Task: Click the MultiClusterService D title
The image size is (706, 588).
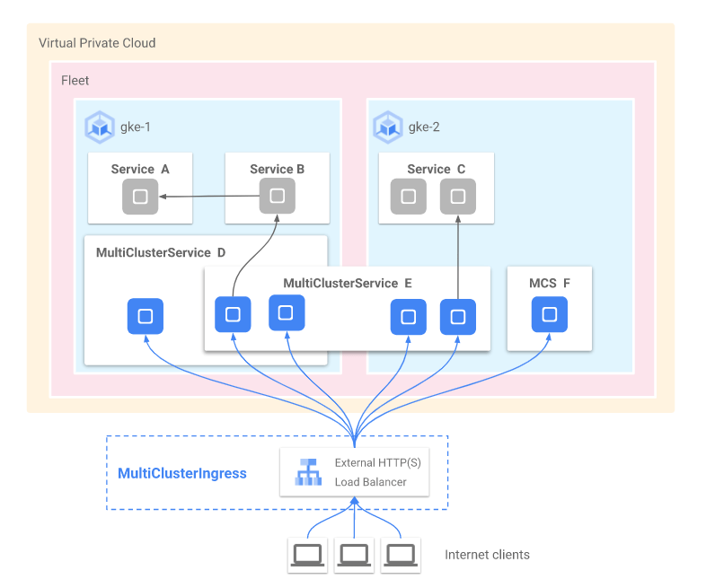Action: point(161,253)
